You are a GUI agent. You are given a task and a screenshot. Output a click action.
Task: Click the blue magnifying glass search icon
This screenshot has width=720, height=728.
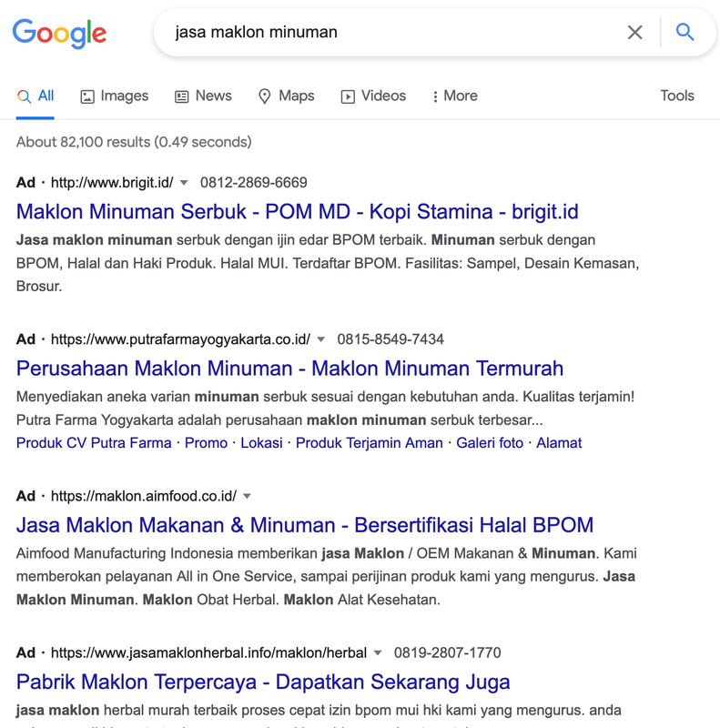[x=685, y=33]
